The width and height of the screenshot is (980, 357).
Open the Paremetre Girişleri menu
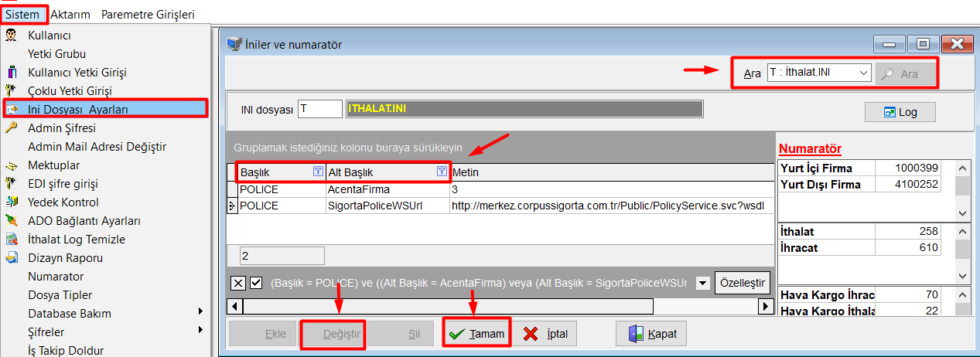click(148, 14)
